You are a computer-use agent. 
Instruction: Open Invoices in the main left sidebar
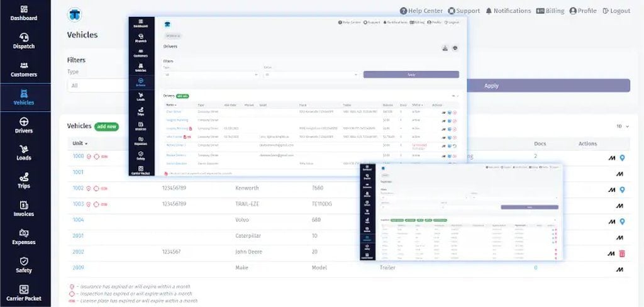[x=24, y=209]
